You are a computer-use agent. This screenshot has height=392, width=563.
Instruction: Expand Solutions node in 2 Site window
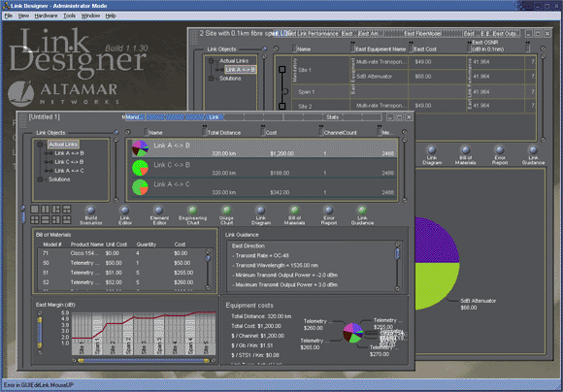coord(212,78)
